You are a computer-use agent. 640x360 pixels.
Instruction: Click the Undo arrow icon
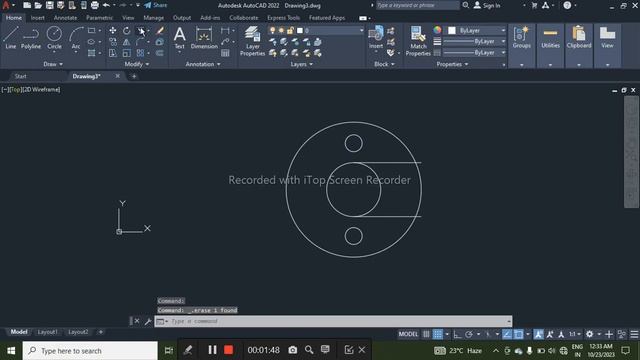pyautogui.click(x=107, y=5)
